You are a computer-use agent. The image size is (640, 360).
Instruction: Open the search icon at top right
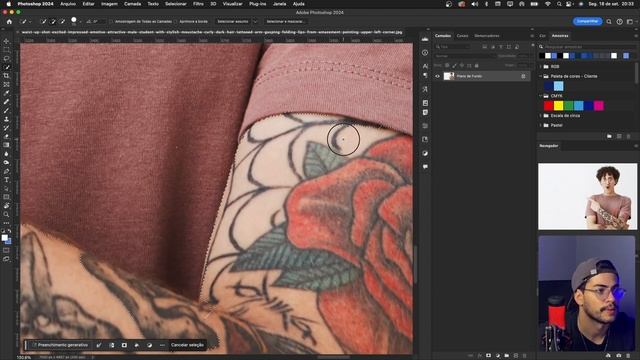pyautogui.click(x=609, y=22)
